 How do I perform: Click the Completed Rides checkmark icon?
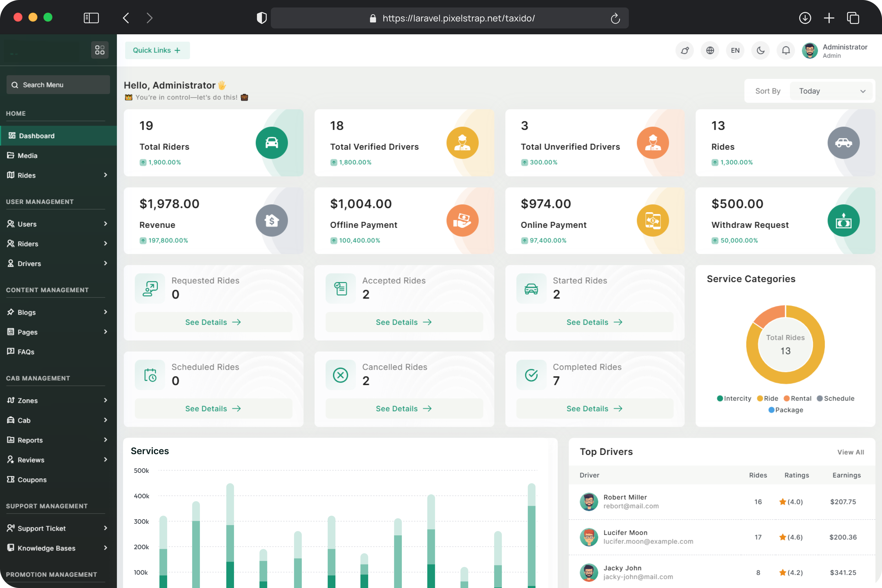coord(531,375)
